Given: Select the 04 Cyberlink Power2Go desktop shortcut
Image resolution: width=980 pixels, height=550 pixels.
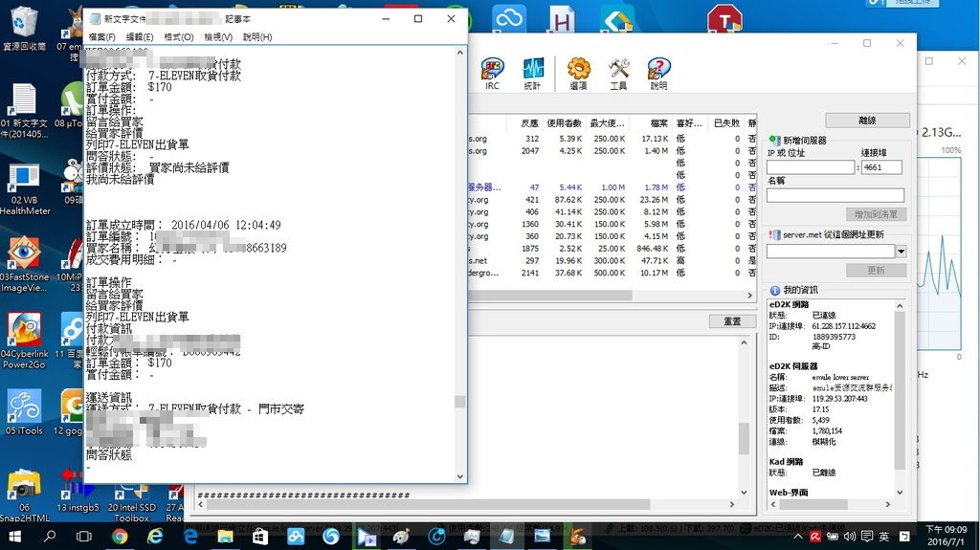Looking at the screenshot, I should [x=24, y=341].
